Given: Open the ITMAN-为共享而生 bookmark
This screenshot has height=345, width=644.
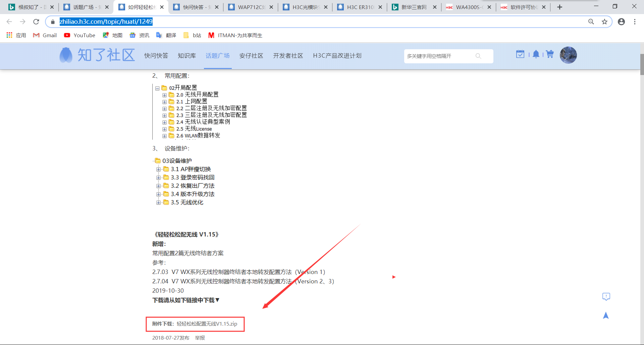Looking at the screenshot, I should (x=235, y=35).
